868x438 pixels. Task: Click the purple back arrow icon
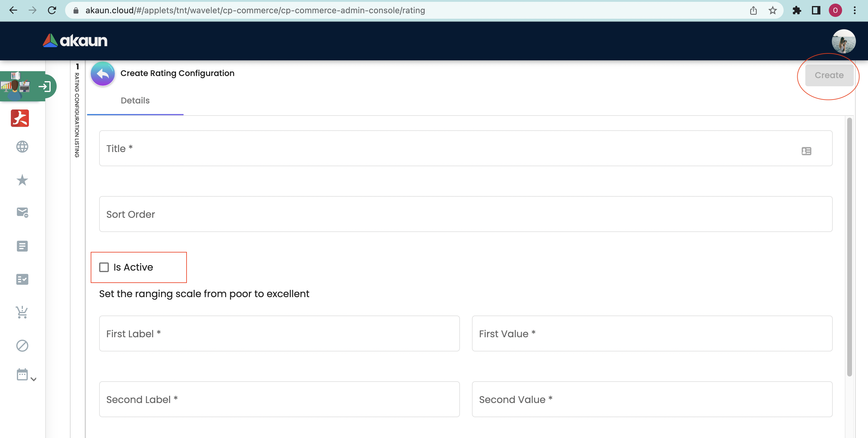pos(102,74)
